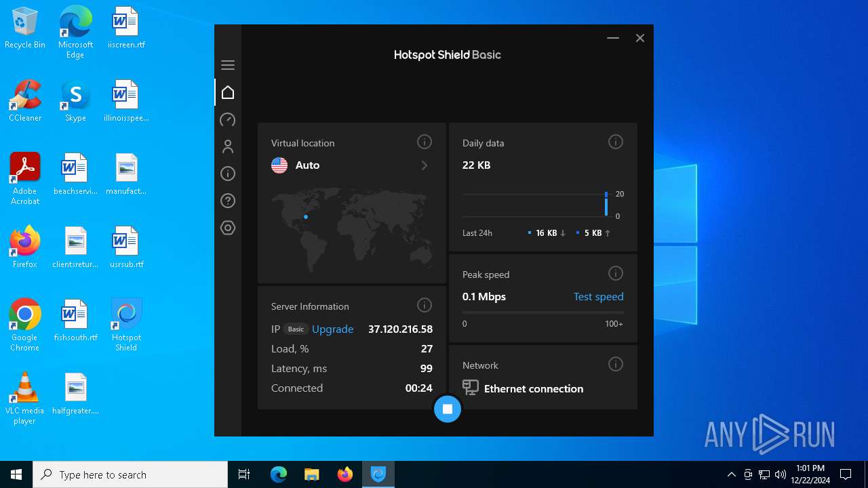Open VLC media player desktop shortcut
This screenshot has height=488, width=868.
[25, 398]
